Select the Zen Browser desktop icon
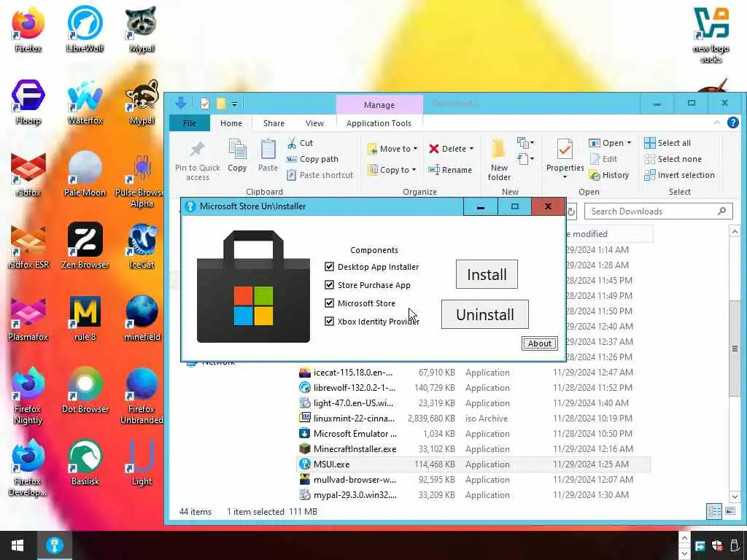Image resolution: width=747 pixels, height=560 pixels. [85, 246]
